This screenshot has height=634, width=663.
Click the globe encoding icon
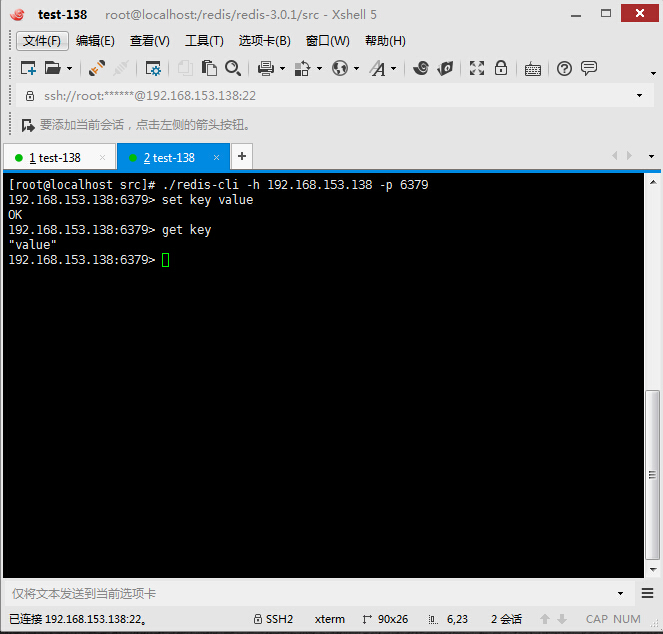tap(340, 68)
